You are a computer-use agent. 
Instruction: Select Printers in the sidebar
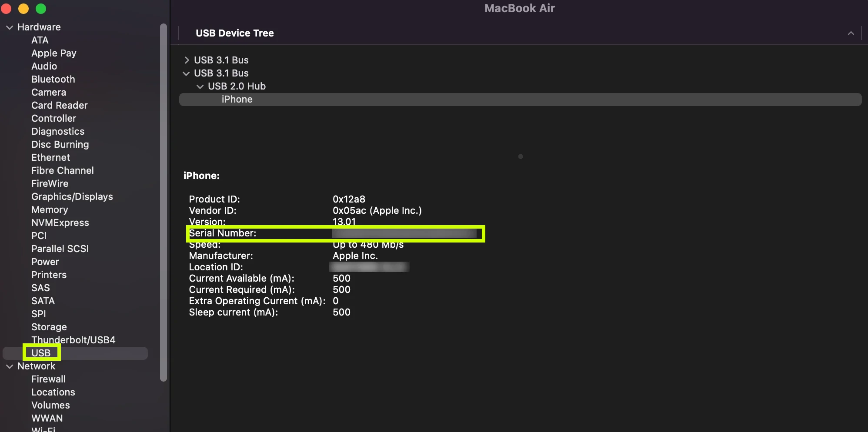(49, 275)
